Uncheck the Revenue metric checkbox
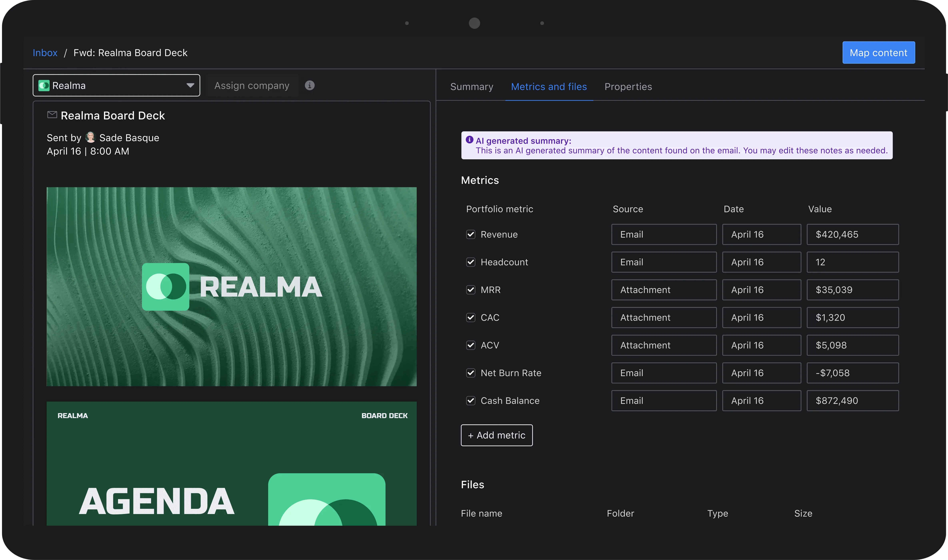The width and height of the screenshot is (948, 560). pyautogui.click(x=471, y=234)
